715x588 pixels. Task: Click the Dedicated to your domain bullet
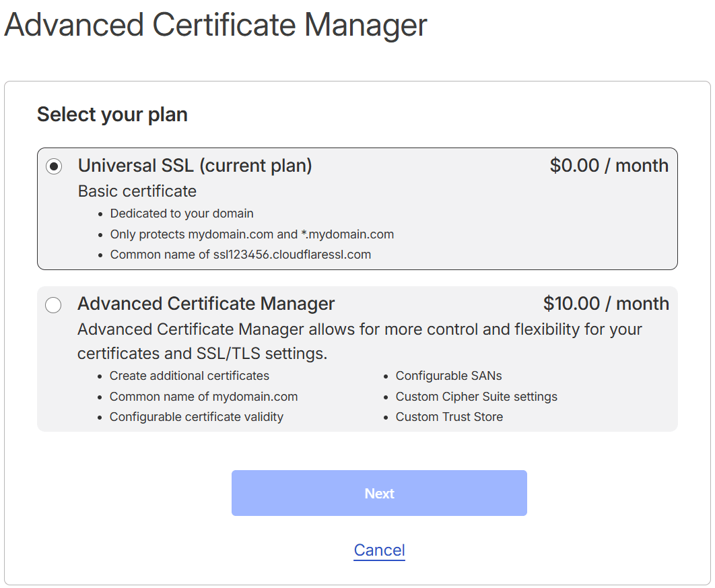[x=181, y=213]
